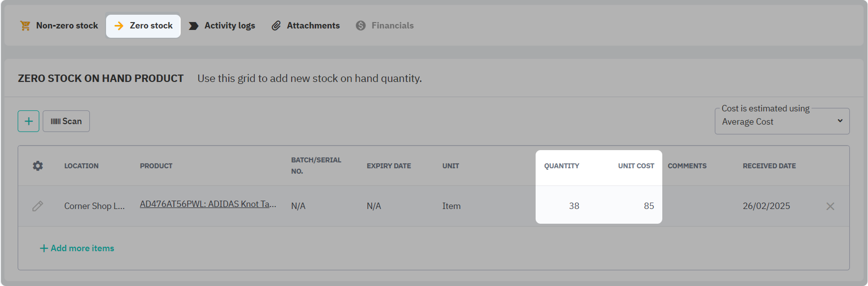Click Add more items
Screen dimensions: 868x286
(77, 248)
